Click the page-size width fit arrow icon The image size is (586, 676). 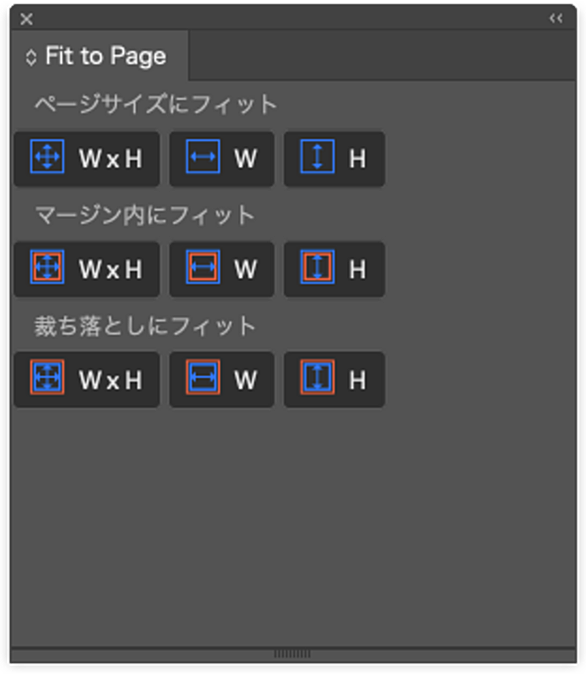tap(203, 156)
